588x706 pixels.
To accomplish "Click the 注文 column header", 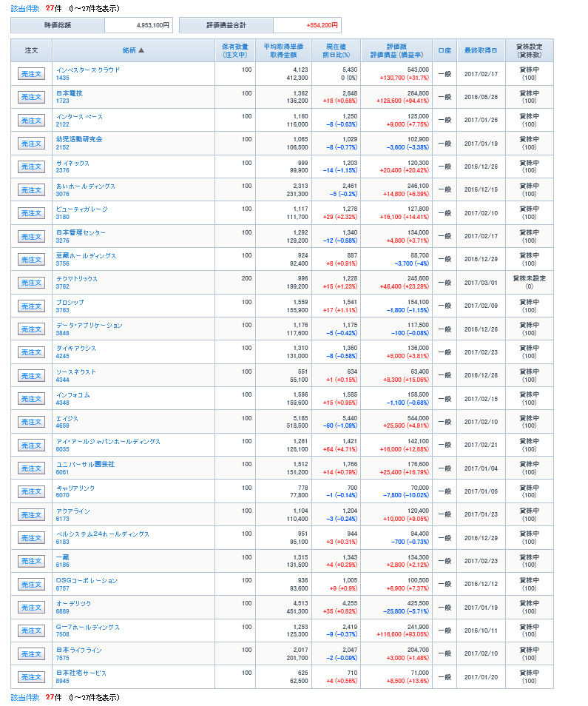I will click(x=31, y=50).
